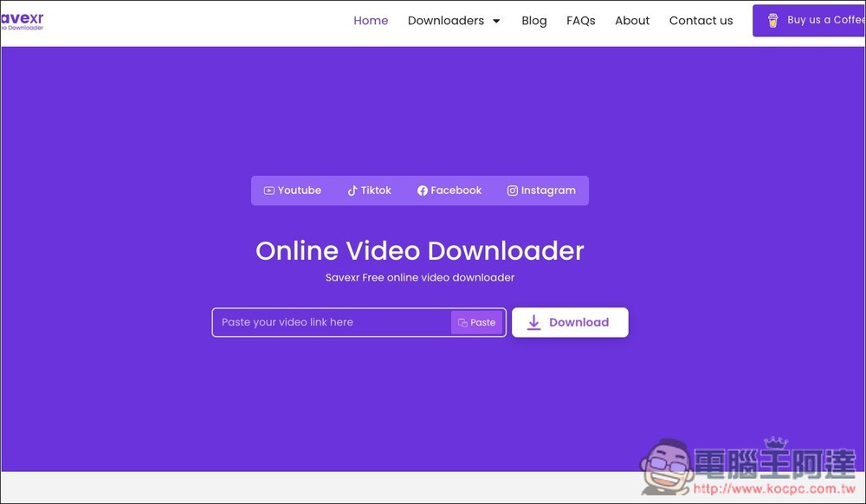This screenshot has width=866, height=504.
Task: Open the Blog page from the navigation
Action: (x=533, y=20)
